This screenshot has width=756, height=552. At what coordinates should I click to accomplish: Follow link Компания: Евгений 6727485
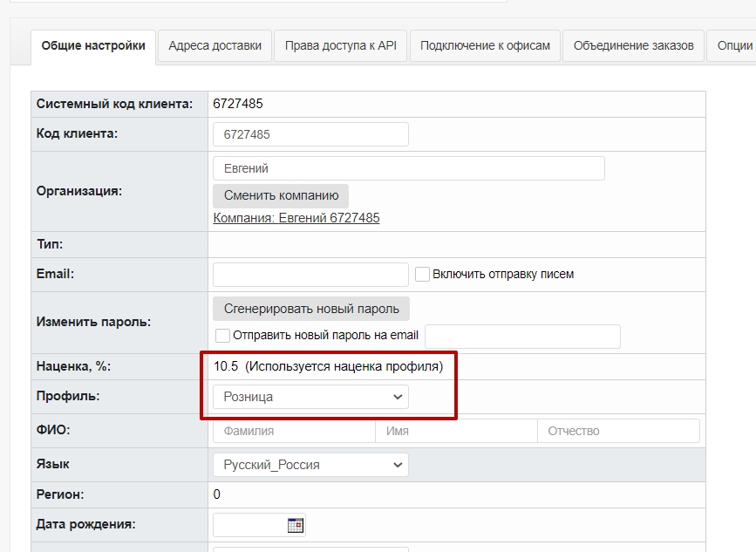click(x=296, y=218)
